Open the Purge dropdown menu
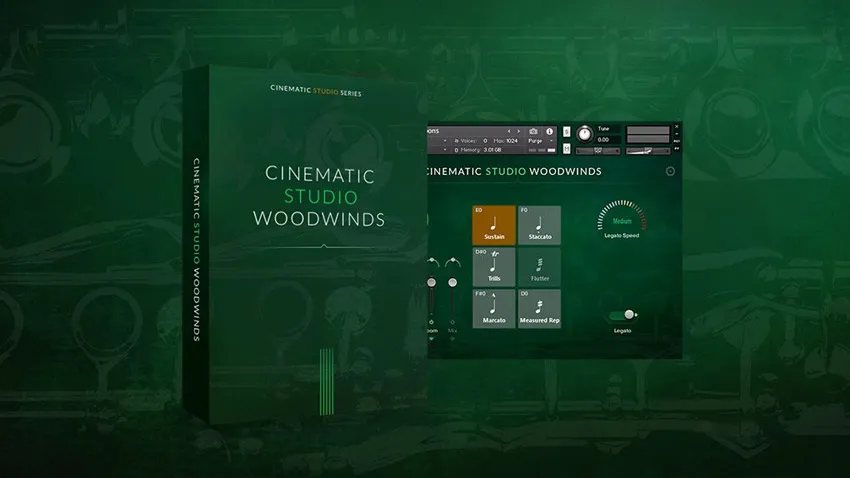 pyautogui.click(x=537, y=141)
